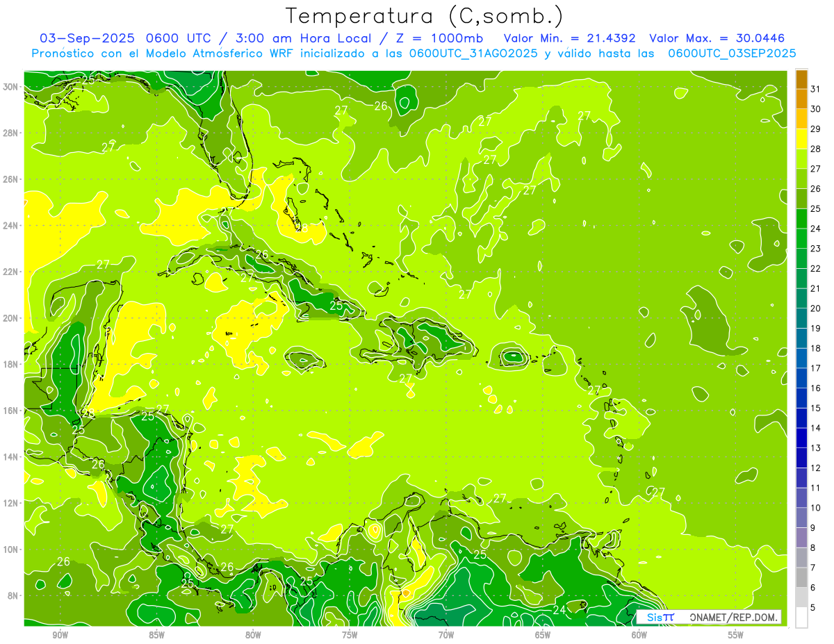The width and height of the screenshot is (834, 644).
Task: Click legend value '5' on color bar
Action: point(814,607)
